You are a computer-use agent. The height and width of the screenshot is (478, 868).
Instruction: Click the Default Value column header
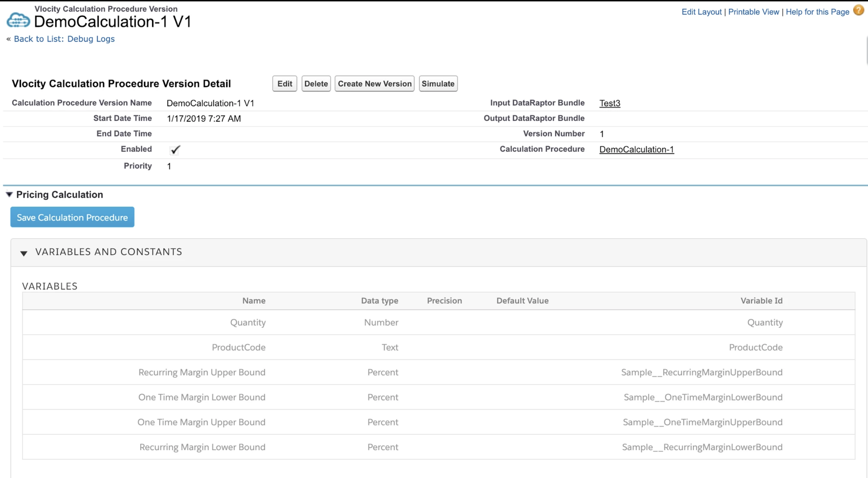click(523, 301)
